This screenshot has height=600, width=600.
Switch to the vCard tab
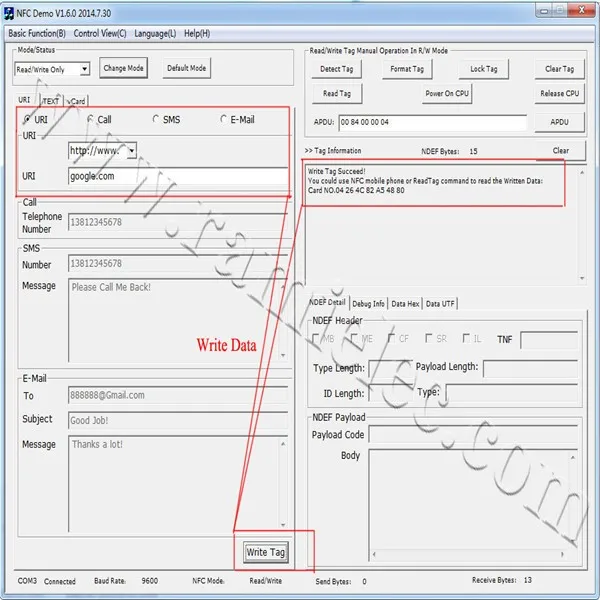[x=77, y=101]
